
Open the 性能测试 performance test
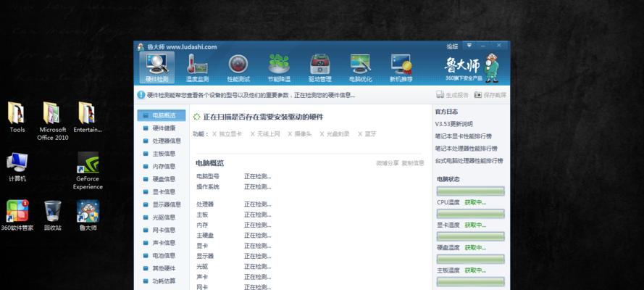tap(238, 68)
